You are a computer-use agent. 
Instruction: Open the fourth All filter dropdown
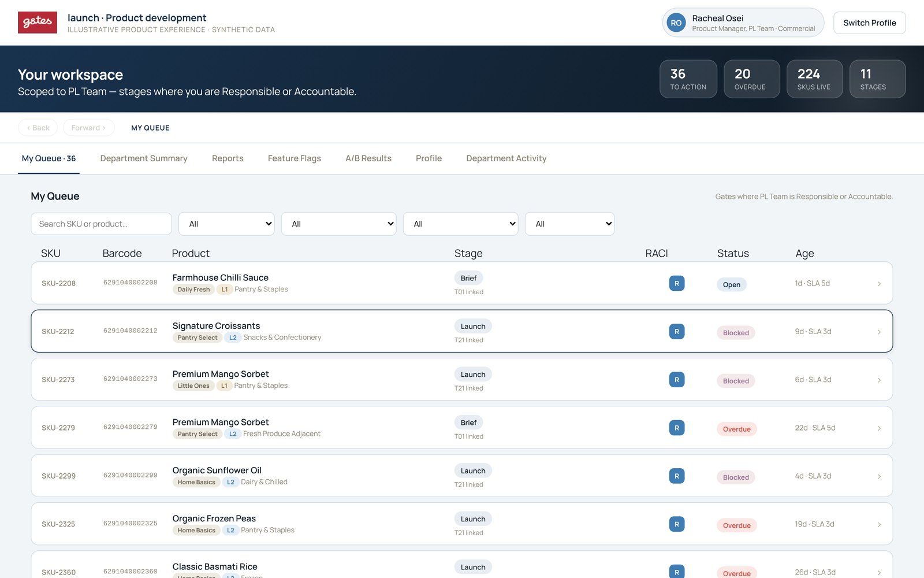569,224
